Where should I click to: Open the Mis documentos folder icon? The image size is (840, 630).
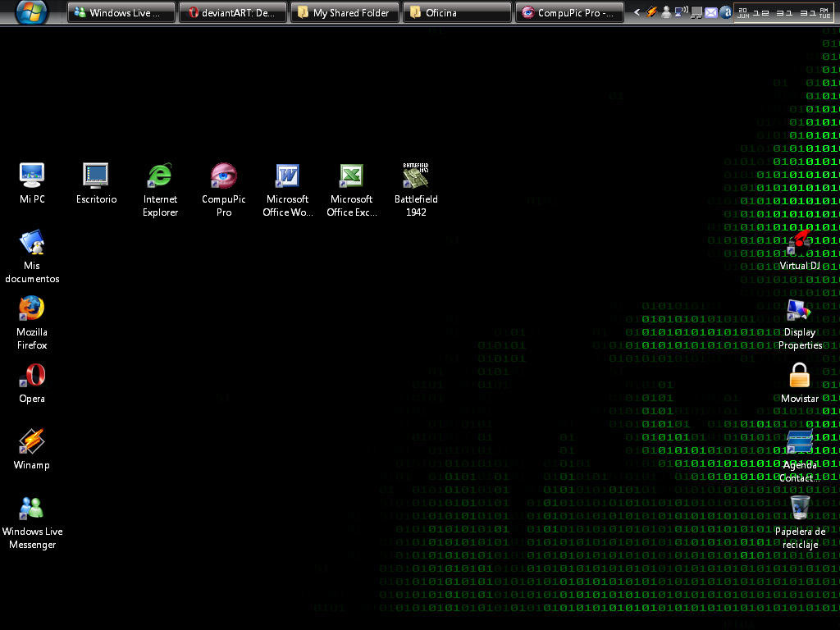pos(32,257)
